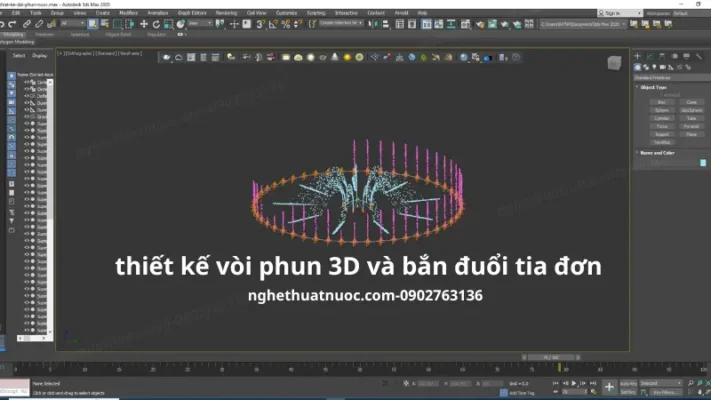711x400 pixels.
Task: Collapse the Name and Color rollout
Action: point(657,153)
